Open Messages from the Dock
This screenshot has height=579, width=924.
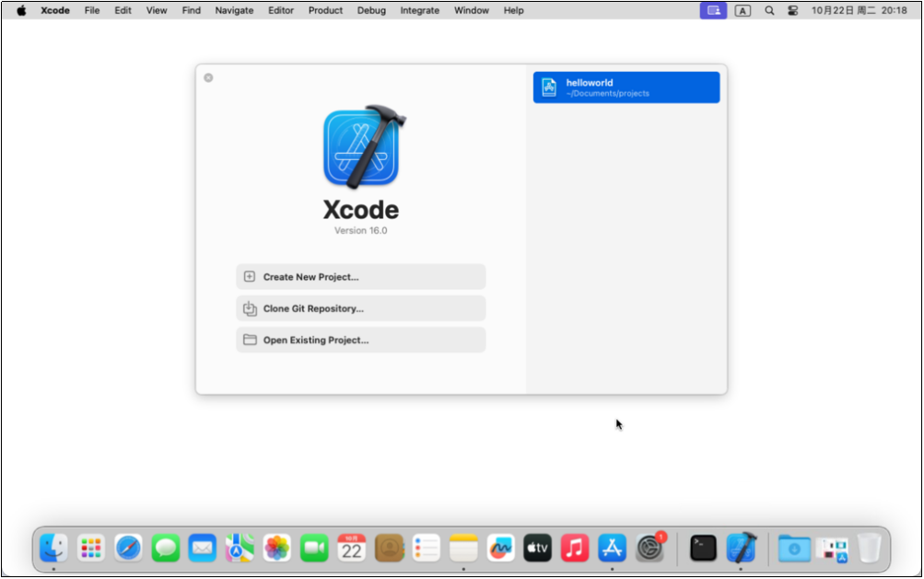point(166,549)
